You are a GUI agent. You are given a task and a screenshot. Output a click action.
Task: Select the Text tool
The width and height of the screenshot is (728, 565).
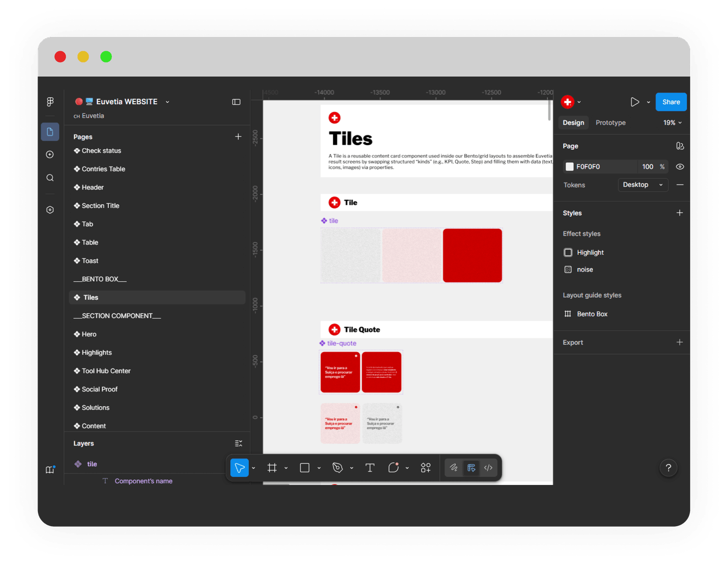pos(370,468)
